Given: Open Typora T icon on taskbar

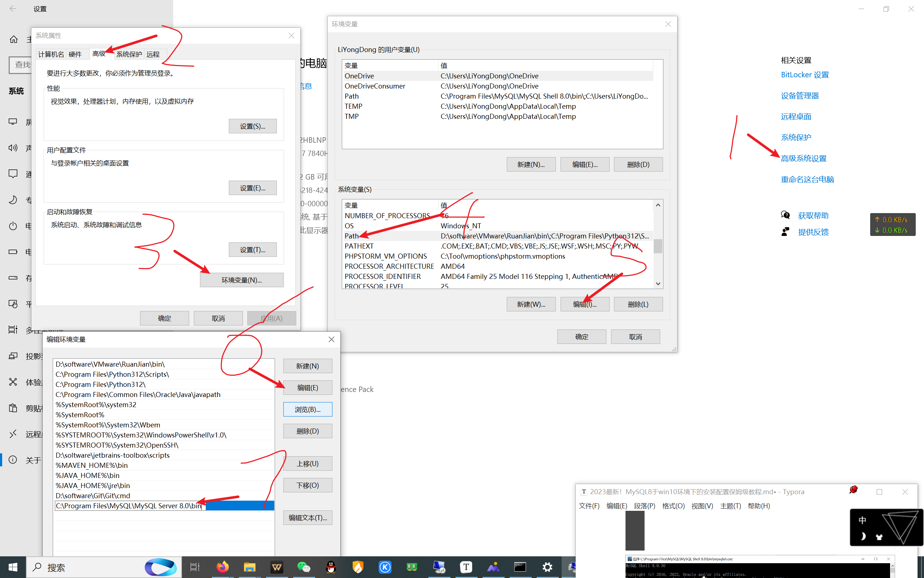Looking at the screenshot, I should click(466, 567).
